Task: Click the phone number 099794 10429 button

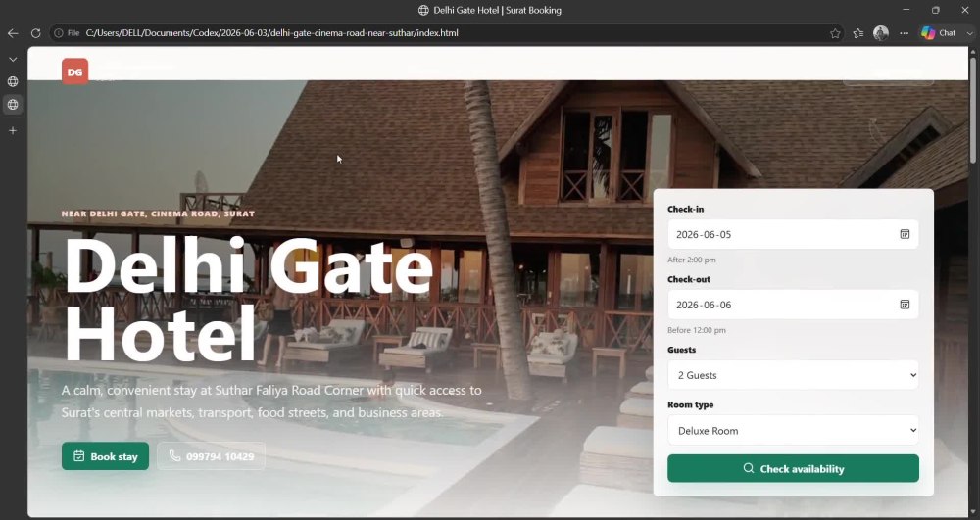Action: click(212, 456)
